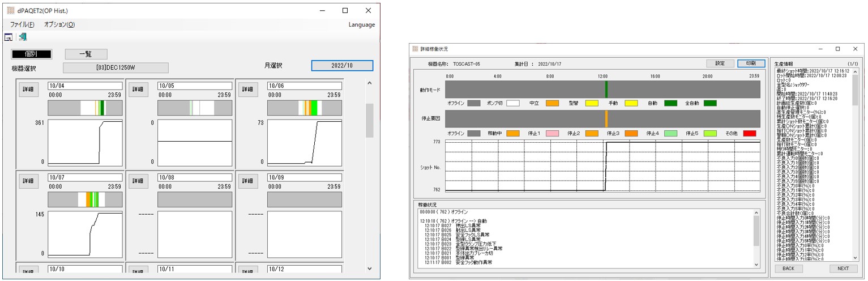
Task: Open the 機器選択 machine selector [03]DEC1250W
Action: click(116, 68)
